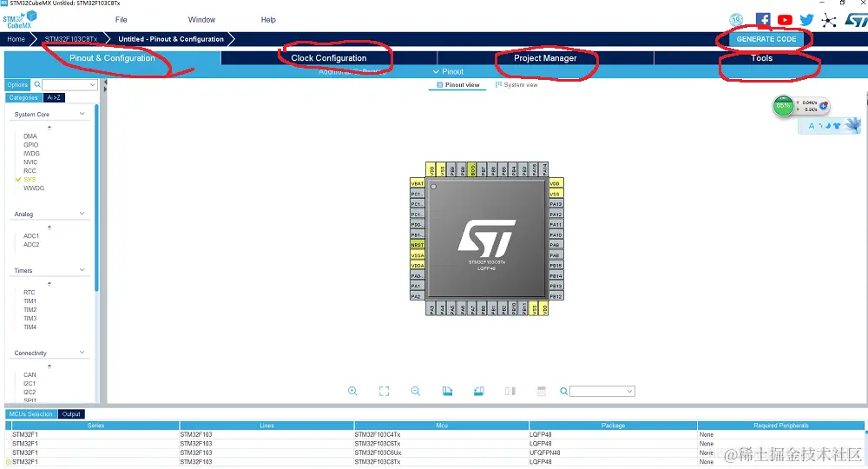
Task: Click the pin search magnifier icon
Action: pyautogui.click(x=563, y=392)
